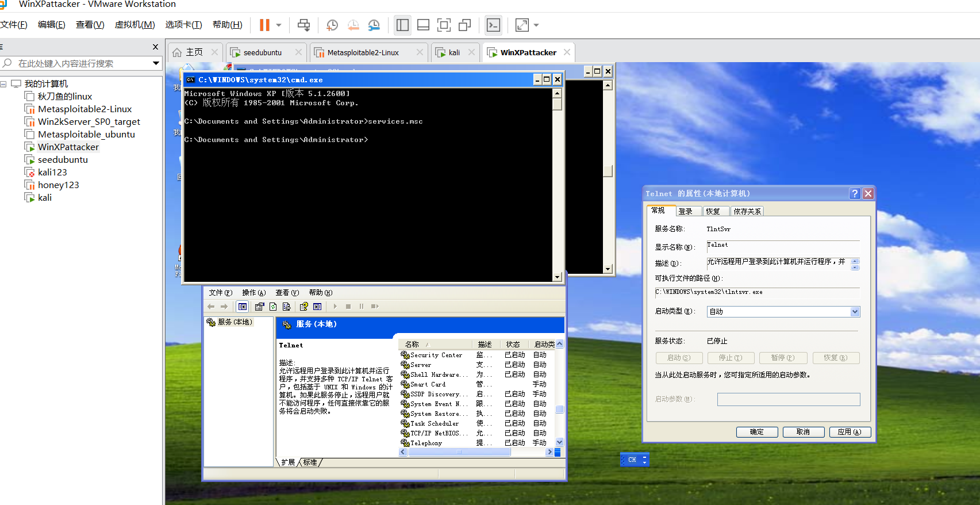Switch to the 主页 tab
The height and width of the screenshot is (505, 980).
[x=194, y=52]
